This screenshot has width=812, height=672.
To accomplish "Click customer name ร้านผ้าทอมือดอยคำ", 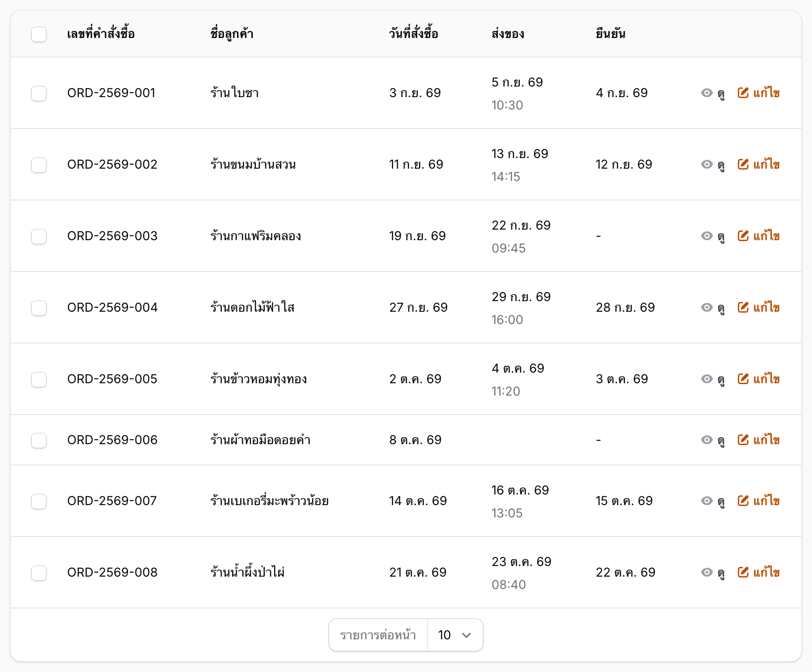I will [x=260, y=440].
